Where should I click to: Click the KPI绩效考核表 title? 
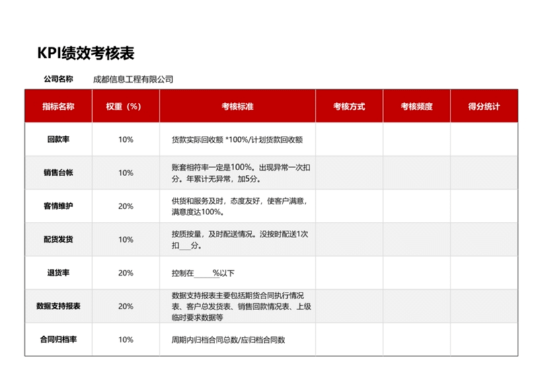pyautogui.click(x=85, y=54)
